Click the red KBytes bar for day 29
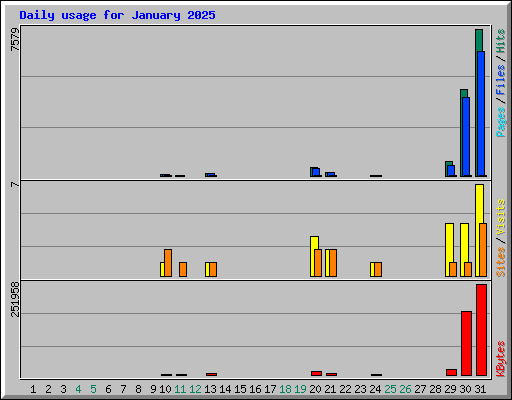The width and height of the screenshot is (512, 400). point(451,372)
